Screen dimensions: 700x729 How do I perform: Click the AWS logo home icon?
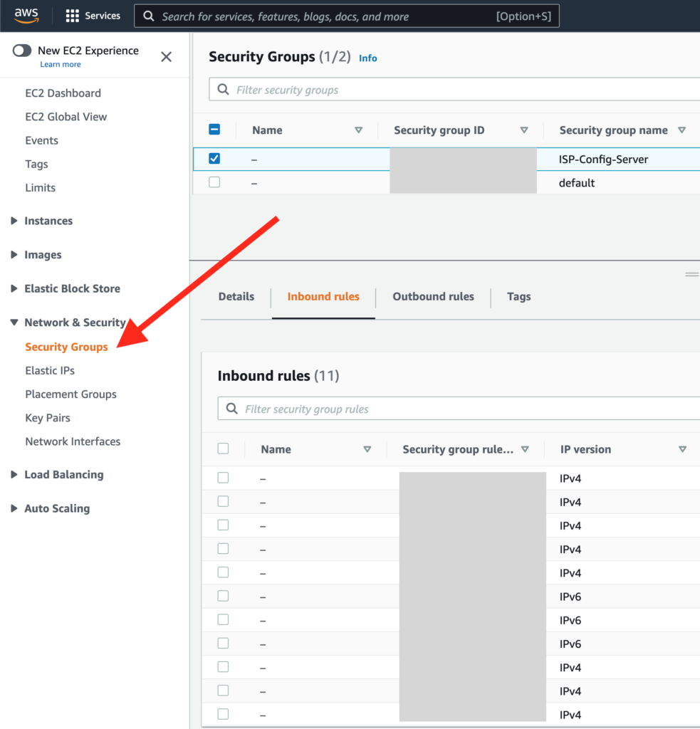pyautogui.click(x=26, y=16)
